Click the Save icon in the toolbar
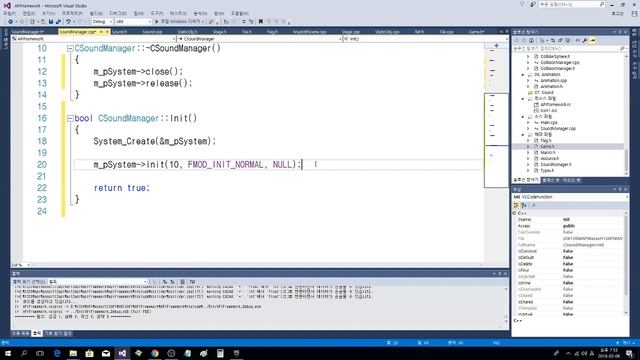640x360 pixels. click(51, 22)
